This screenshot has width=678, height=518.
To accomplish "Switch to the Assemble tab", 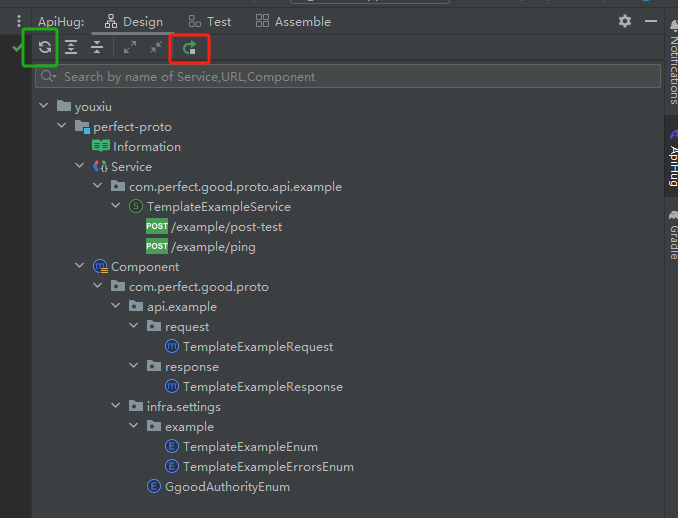I will [293, 22].
